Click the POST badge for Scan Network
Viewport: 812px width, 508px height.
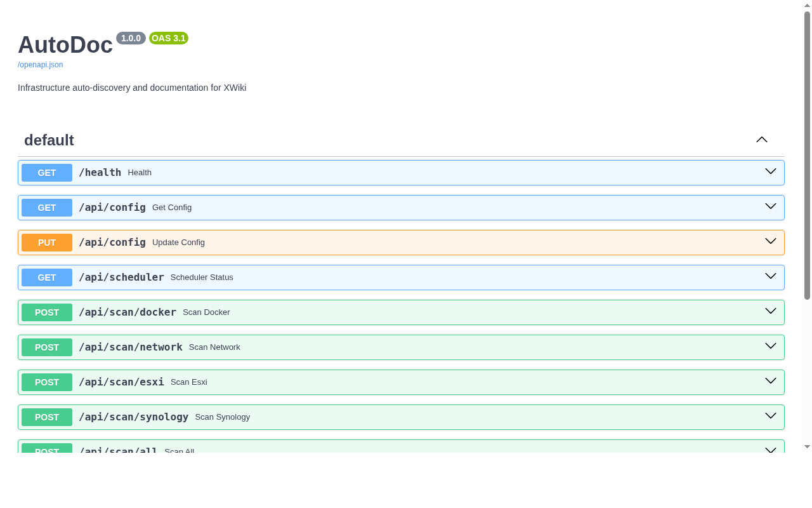click(x=47, y=347)
